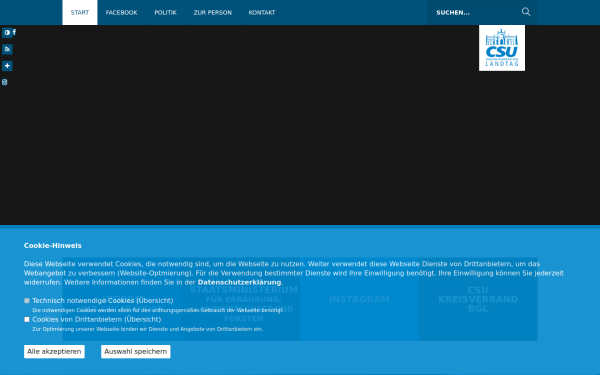Click the 'Alle akzeptieren' button
This screenshot has height=375, width=600.
click(54, 351)
